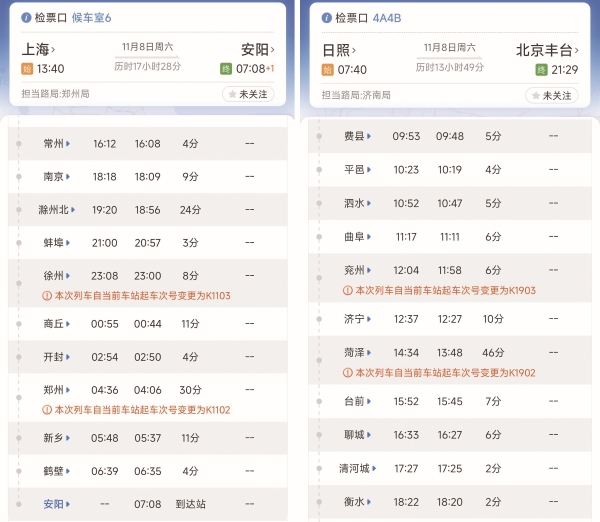Screen dimensions: 600x522
Task: Click the warning icon for the K1103 notice
Action: point(47,295)
